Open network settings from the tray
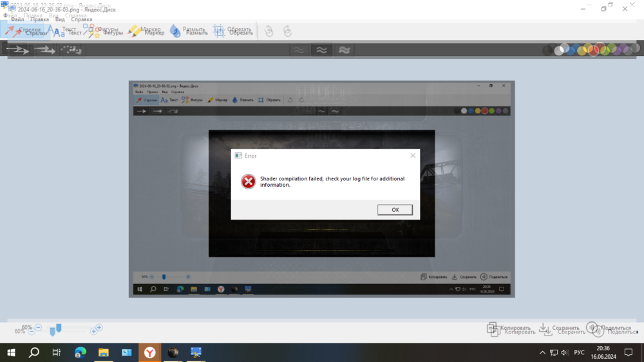The width and height of the screenshot is (644, 362). tap(554, 352)
